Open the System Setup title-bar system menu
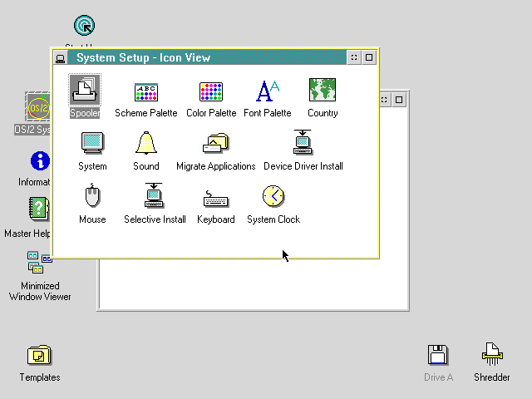Screen dimensions: 532x399 click(61, 57)
